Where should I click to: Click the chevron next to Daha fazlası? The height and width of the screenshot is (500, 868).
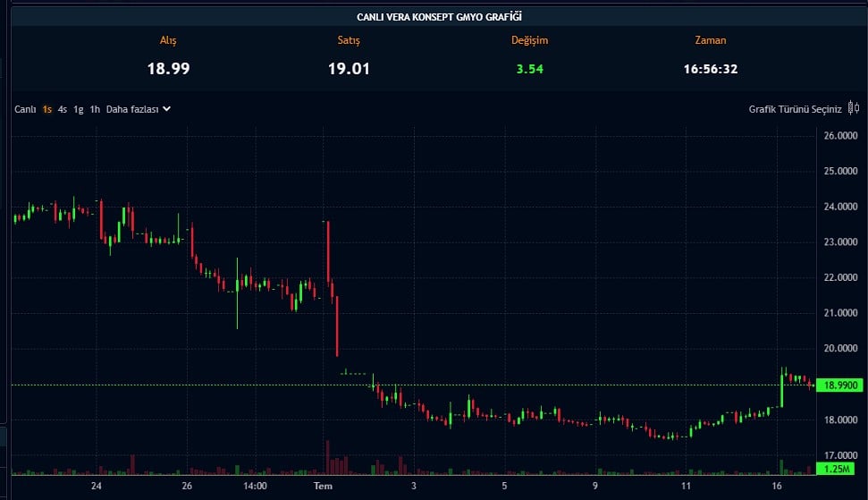pos(166,109)
